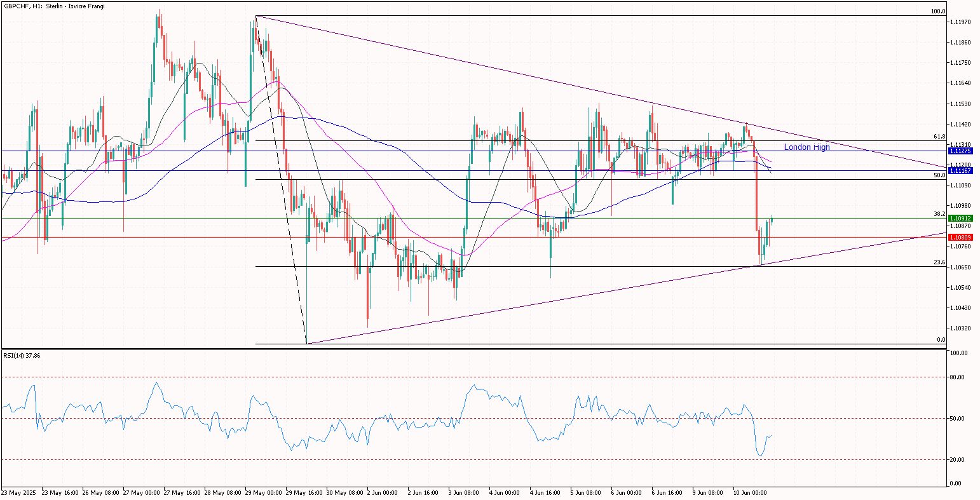Image resolution: width=980 pixels, height=500 pixels.
Task: Click the 23 May 16:00 time label
Action: pos(61,492)
